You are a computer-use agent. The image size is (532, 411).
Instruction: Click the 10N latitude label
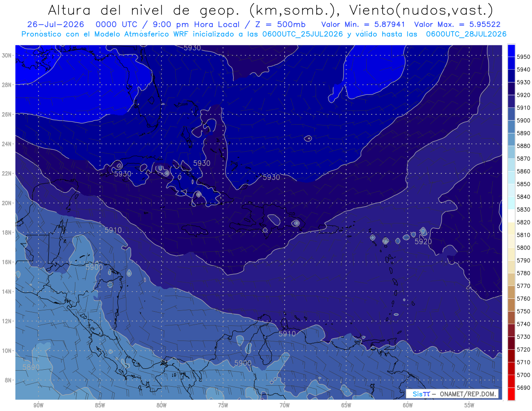pyautogui.click(x=8, y=351)
